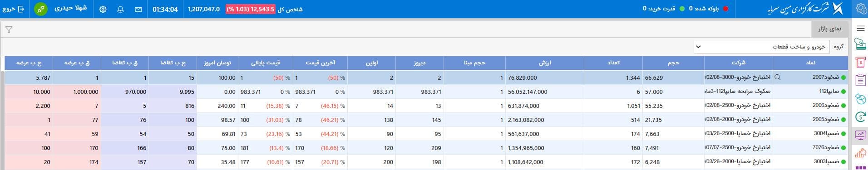868x170 pixels.
Task: Sort by the نوسان امروز column header
Action: pos(217,63)
